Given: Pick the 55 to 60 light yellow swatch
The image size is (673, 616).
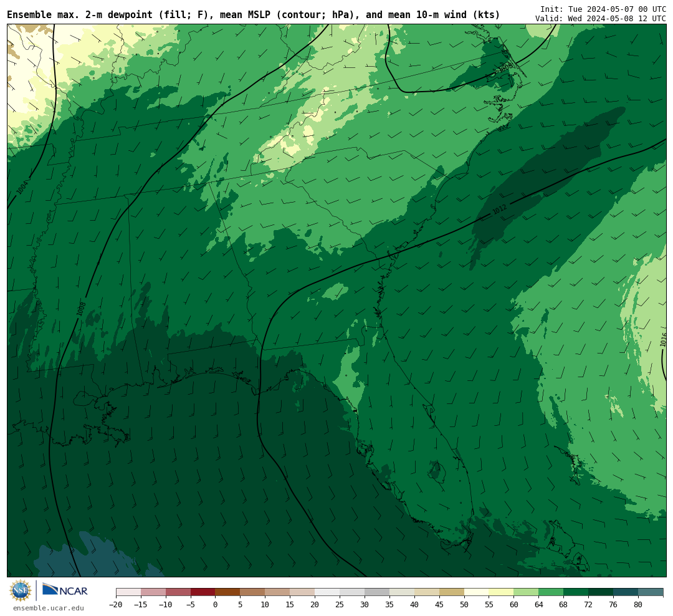Looking at the screenshot, I should (x=502, y=592).
